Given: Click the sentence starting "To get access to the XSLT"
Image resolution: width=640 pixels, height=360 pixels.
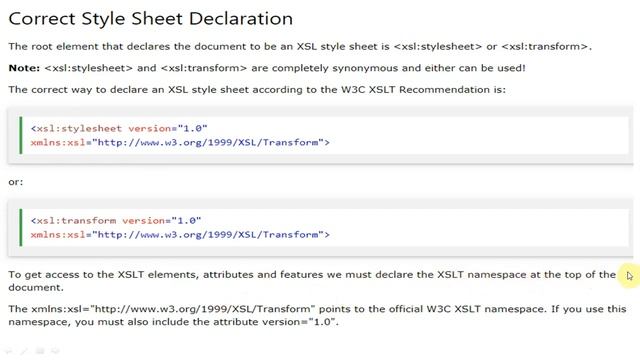Looking at the screenshot, I should tap(312, 281).
